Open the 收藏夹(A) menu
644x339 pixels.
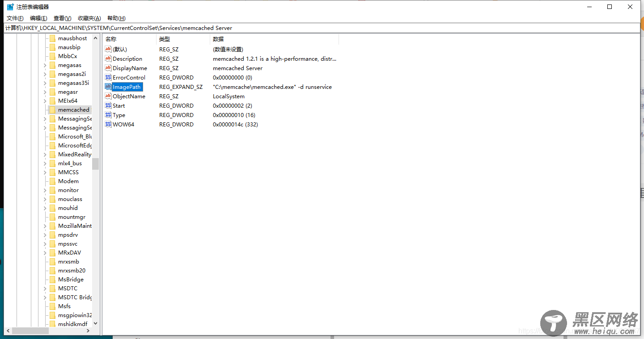(x=89, y=18)
